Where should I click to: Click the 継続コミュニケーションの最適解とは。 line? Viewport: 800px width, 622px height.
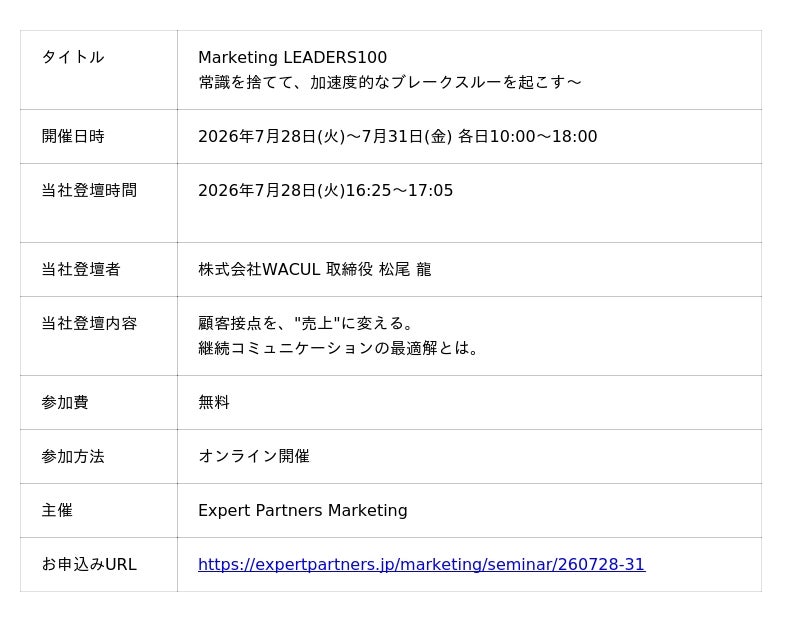(x=338, y=348)
